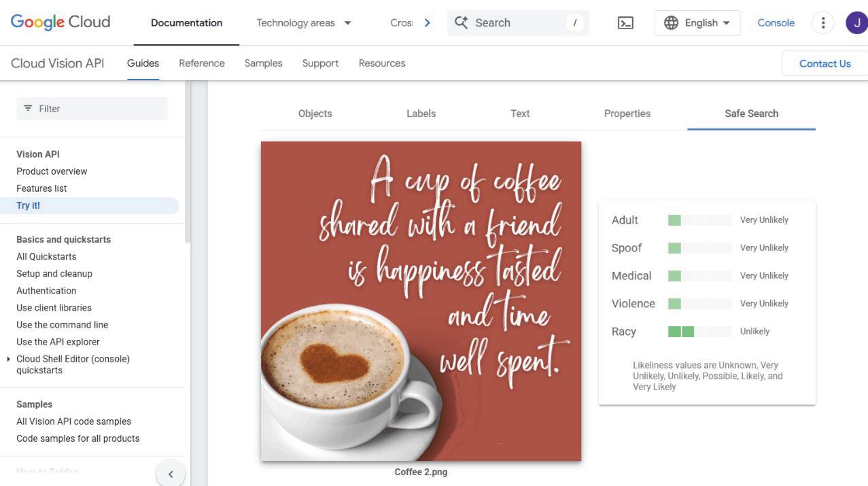This screenshot has height=486, width=868.
Task: Open the English language dropdown
Action: 697,22
